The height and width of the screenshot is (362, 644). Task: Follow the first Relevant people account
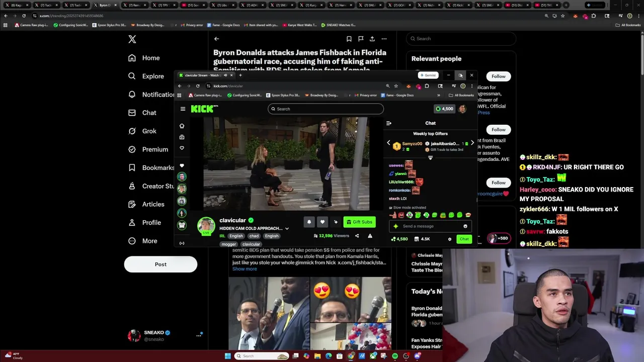click(x=499, y=76)
